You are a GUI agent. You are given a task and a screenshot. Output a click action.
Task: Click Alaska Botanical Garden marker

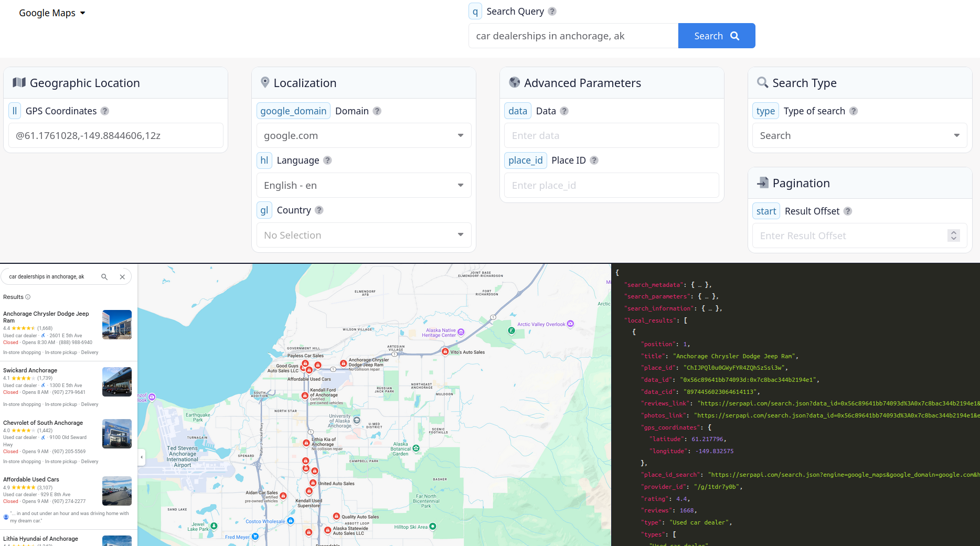coord(416,448)
